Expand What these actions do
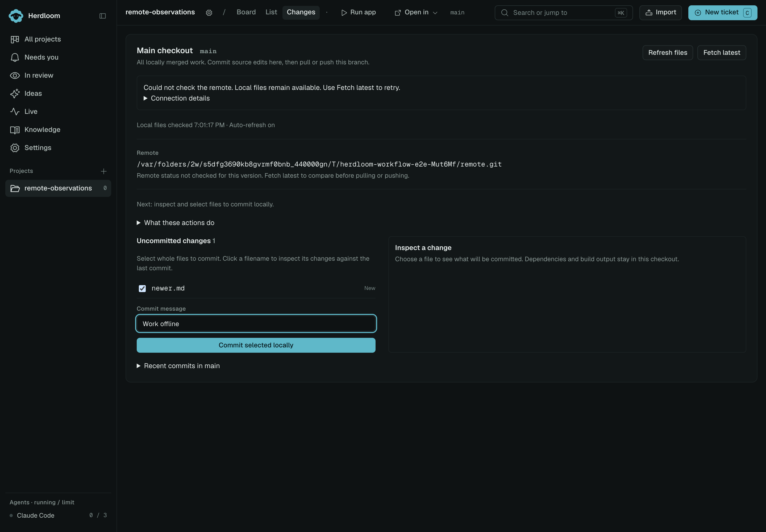The height and width of the screenshot is (532, 766). coord(176,223)
